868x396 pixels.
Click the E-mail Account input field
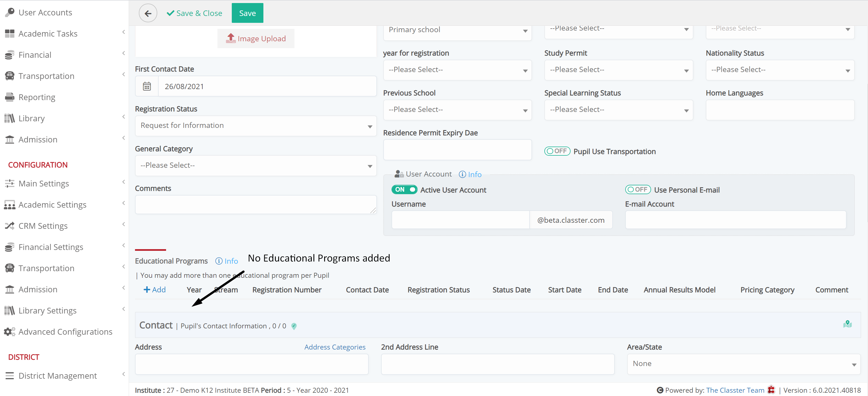(735, 220)
